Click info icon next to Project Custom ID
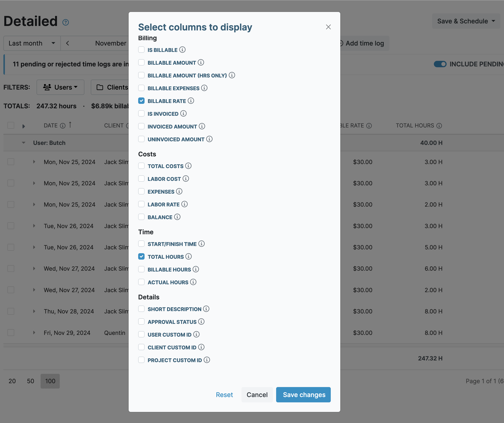Viewport: 504px width, 423px height. (x=207, y=360)
